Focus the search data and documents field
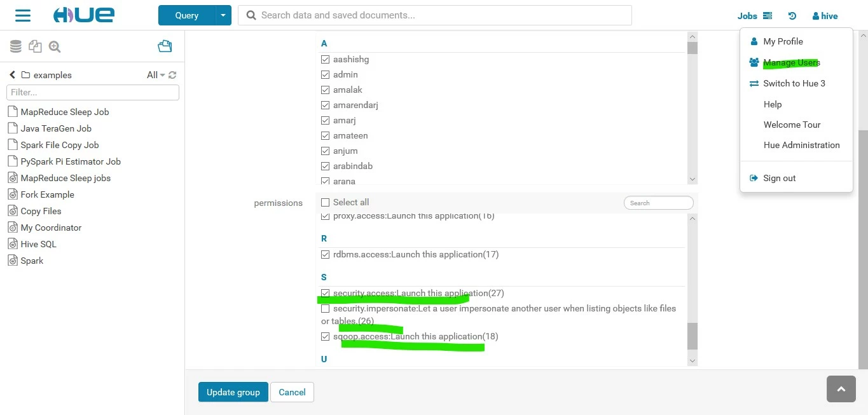This screenshot has width=868, height=415. click(435, 15)
